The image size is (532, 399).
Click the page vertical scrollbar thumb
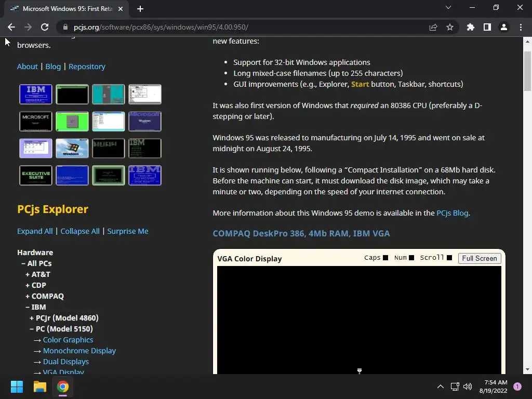(527, 71)
